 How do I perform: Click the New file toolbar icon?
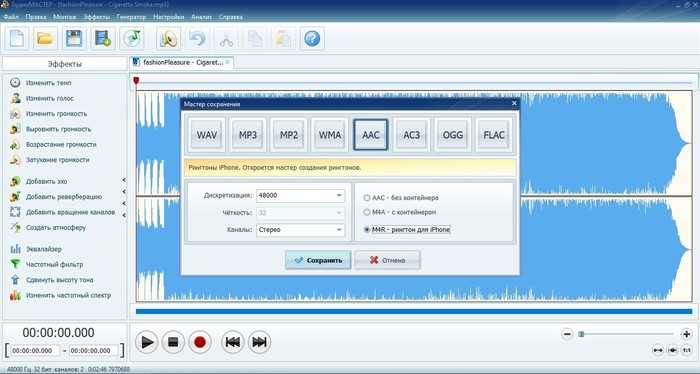[x=17, y=38]
